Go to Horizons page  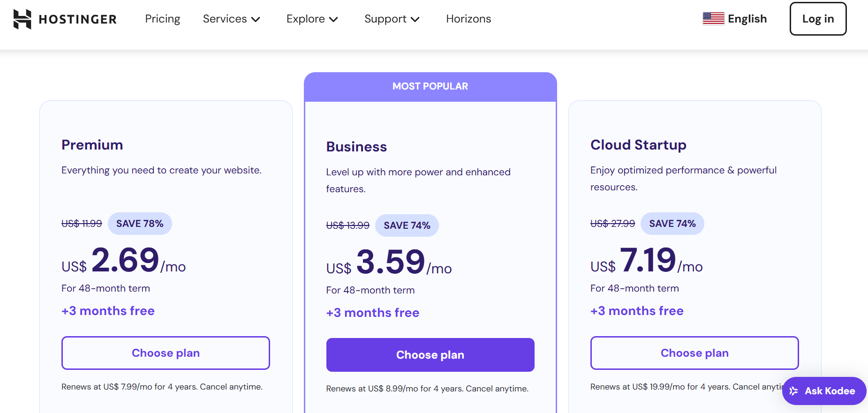click(468, 19)
